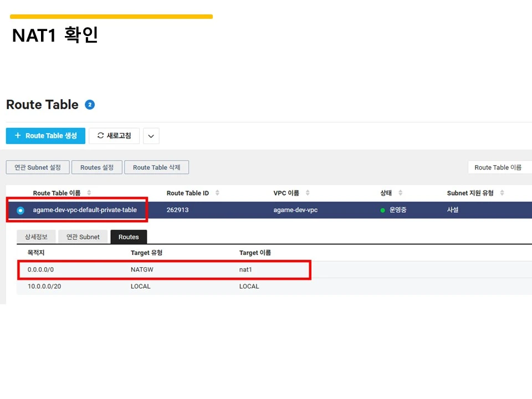Click the 10.0.0.0/20 LOCAL route row
532x399 pixels.
(x=274, y=287)
